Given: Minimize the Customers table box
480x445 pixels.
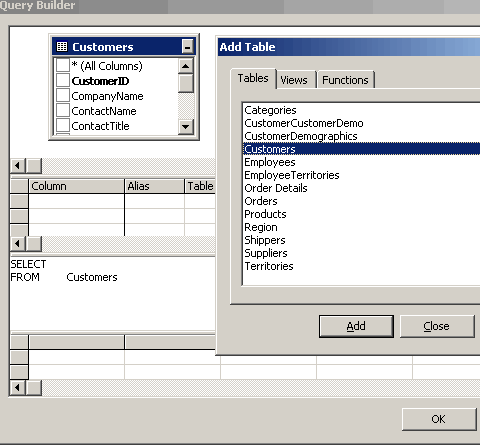Looking at the screenshot, I should click(x=187, y=47).
